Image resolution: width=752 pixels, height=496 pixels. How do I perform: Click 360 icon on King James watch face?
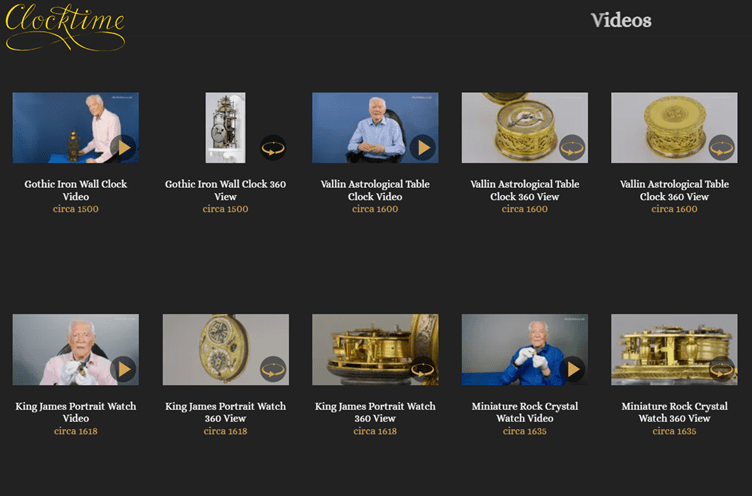tap(273, 369)
